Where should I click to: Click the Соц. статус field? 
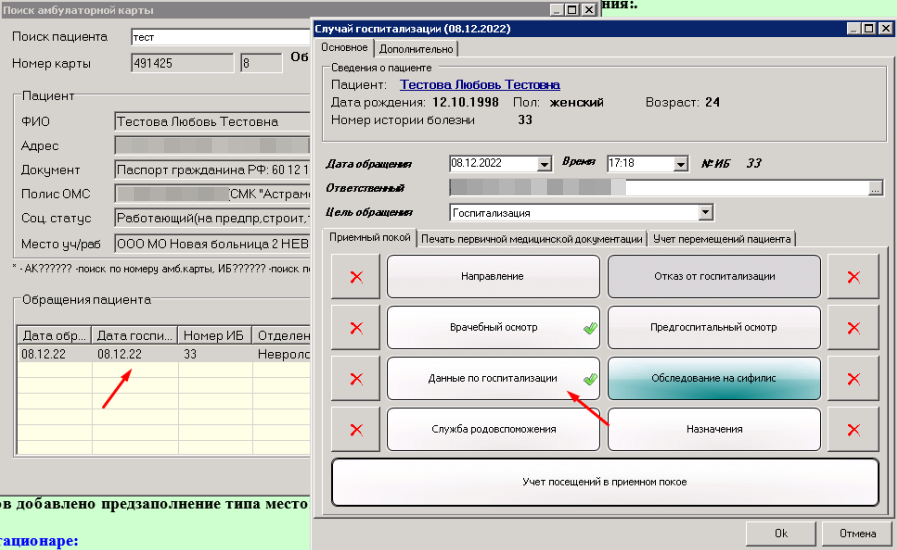[212, 218]
